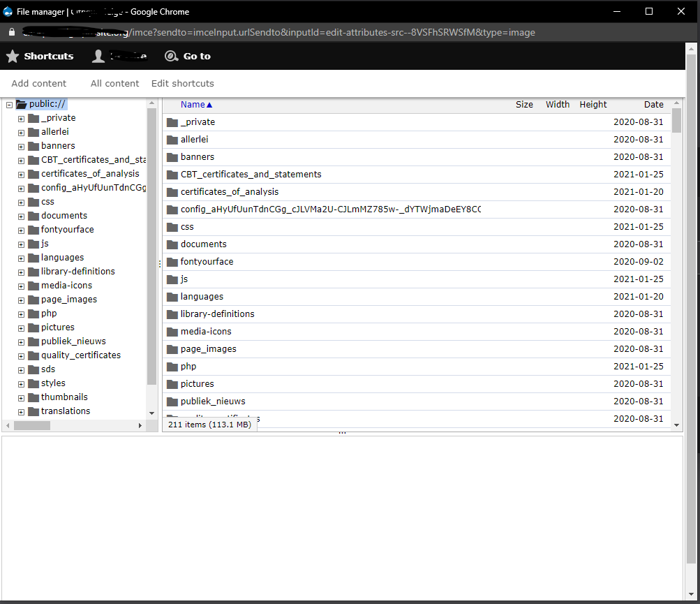Screen dimensions: 700x604
Task: Click the user profile icon in toolbar
Action: click(98, 57)
